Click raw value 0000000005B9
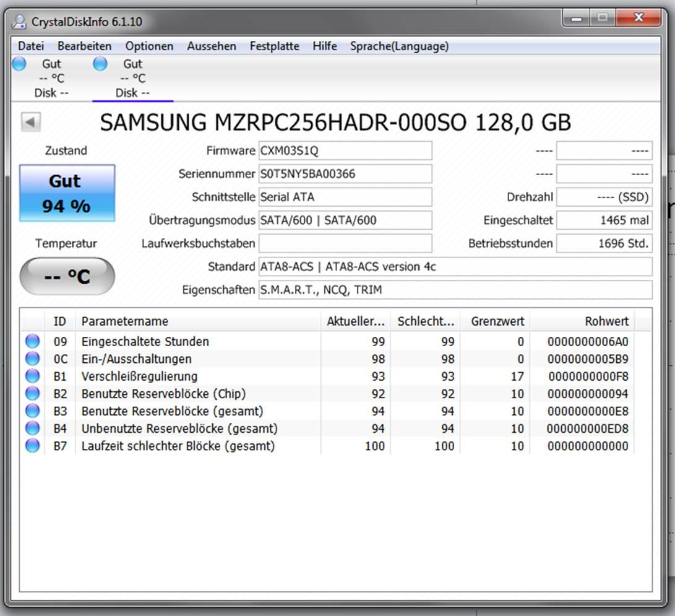675x616 pixels. tap(588, 359)
